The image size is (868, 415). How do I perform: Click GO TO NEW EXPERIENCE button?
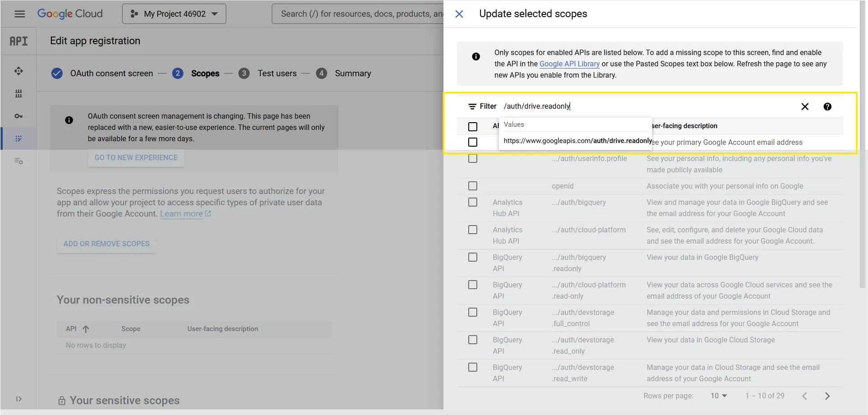[136, 157]
